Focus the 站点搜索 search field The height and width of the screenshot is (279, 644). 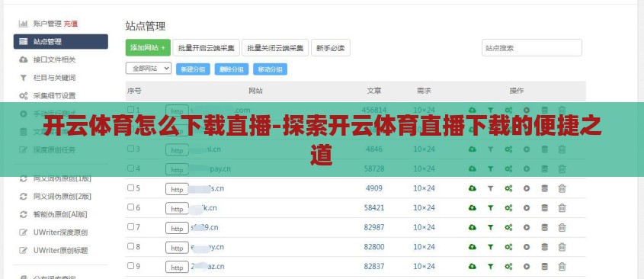tap(532, 48)
